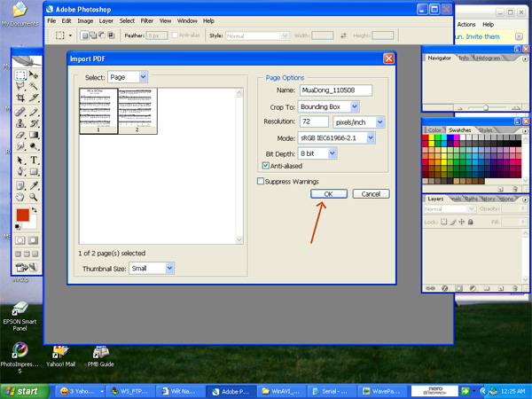This screenshot has height=399, width=532.
Task: Select the Type tool
Action: (34, 160)
